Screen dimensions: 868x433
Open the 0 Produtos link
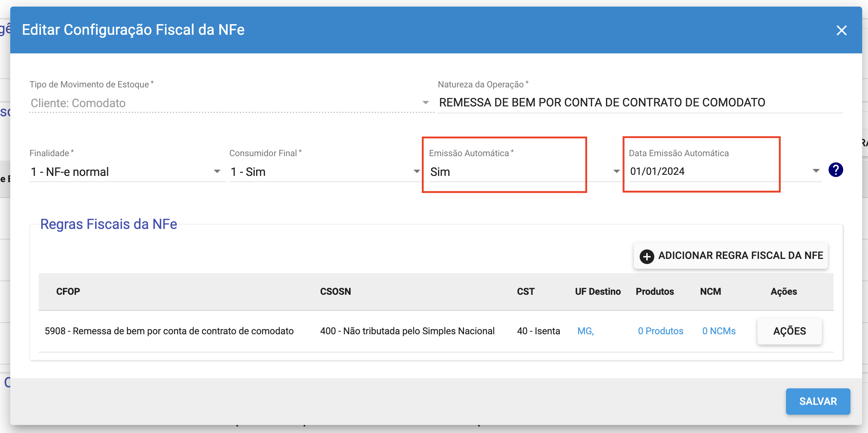(x=661, y=331)
